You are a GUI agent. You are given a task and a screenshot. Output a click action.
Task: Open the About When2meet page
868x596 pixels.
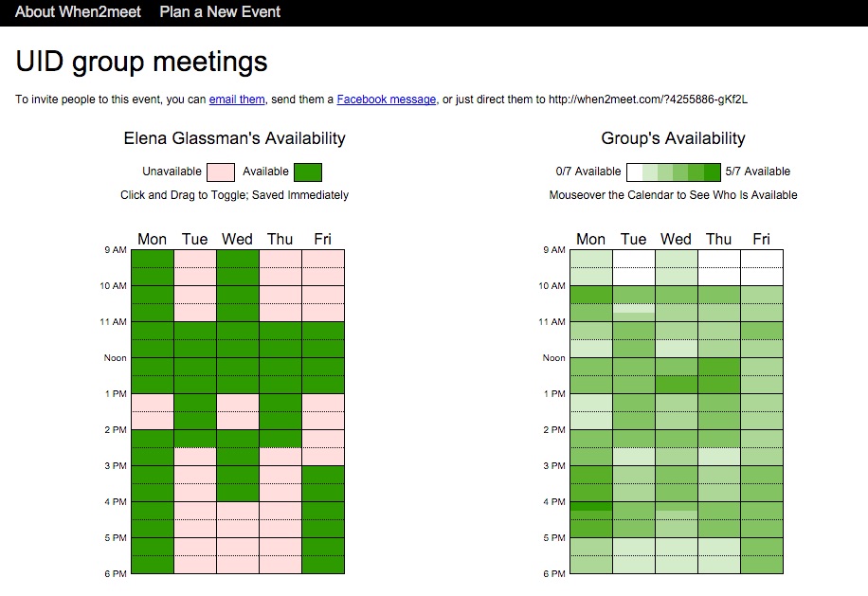click(x=76, y=12)
